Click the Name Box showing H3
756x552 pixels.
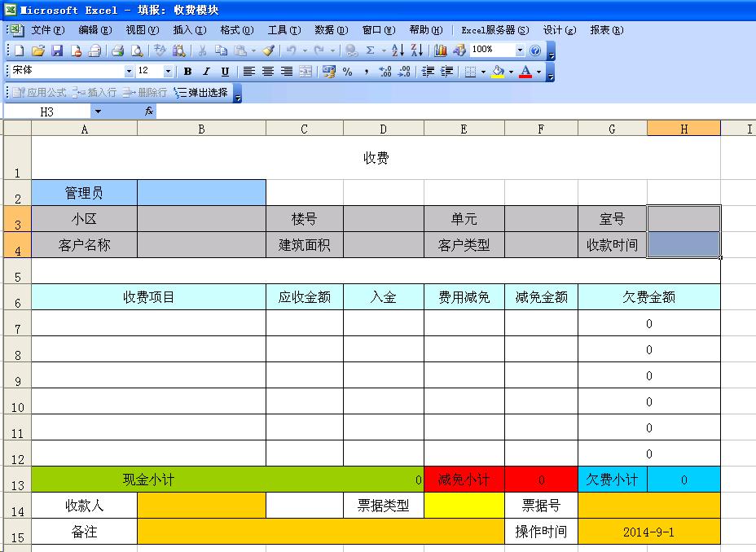click(46, 112)
